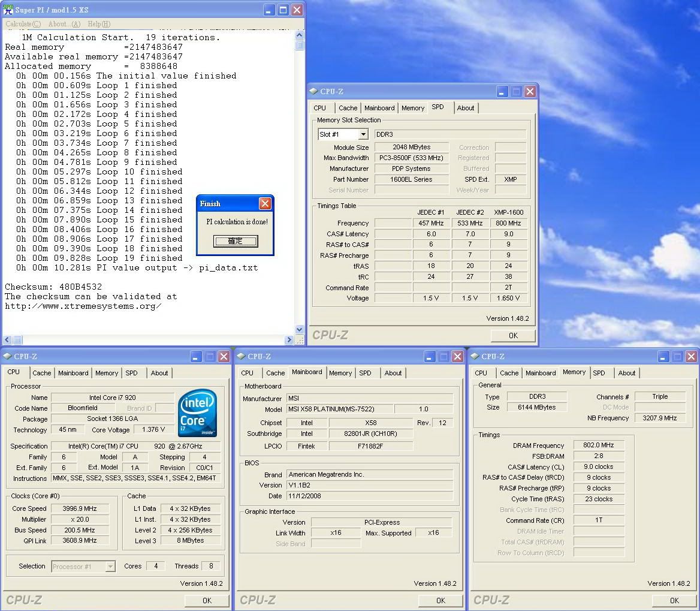Screen dimensions: 700x611
Task: Select About tab in Memory window
Action: [x=627, y=373]
